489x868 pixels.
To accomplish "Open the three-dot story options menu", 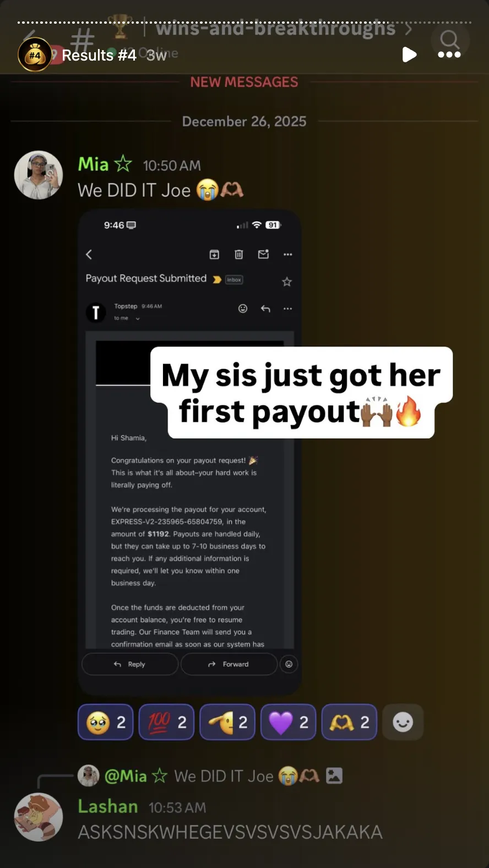I will pyautogui.click(x=449, y=55).
